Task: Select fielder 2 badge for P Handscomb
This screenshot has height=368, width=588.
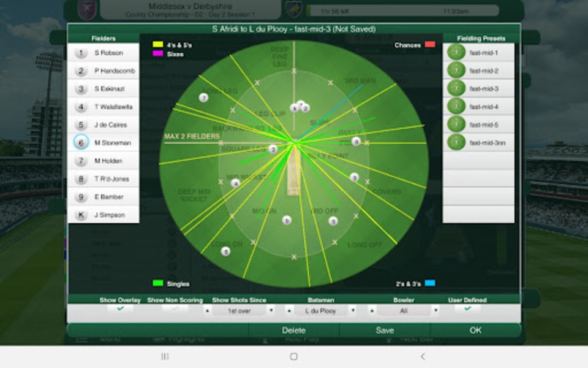Action: point(81,71)
